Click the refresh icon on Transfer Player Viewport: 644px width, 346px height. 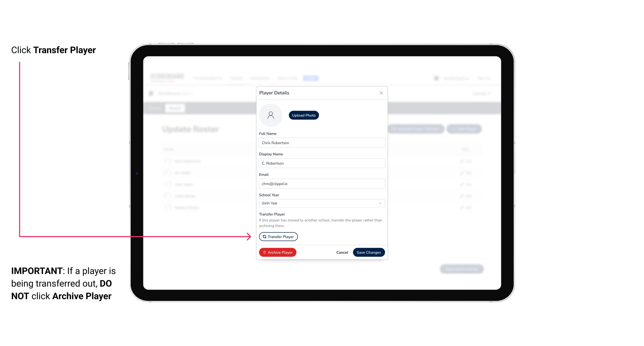pos(264,237)
